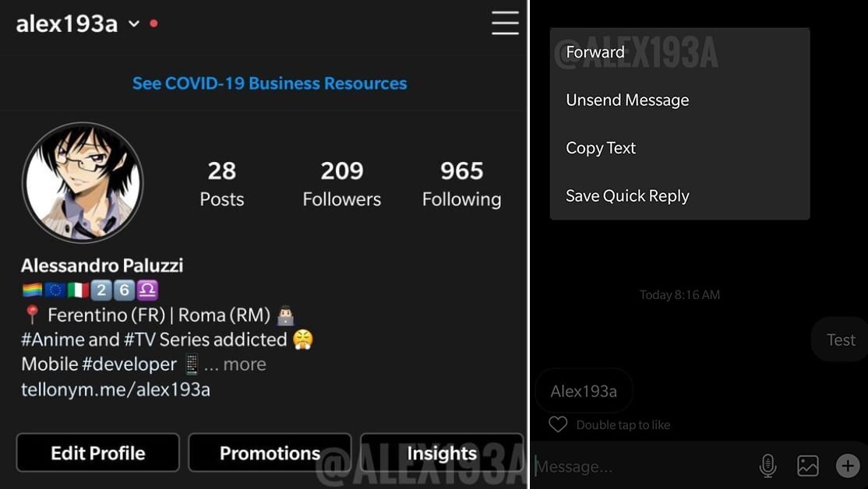Open the profile avatar picture

point(83,182)
